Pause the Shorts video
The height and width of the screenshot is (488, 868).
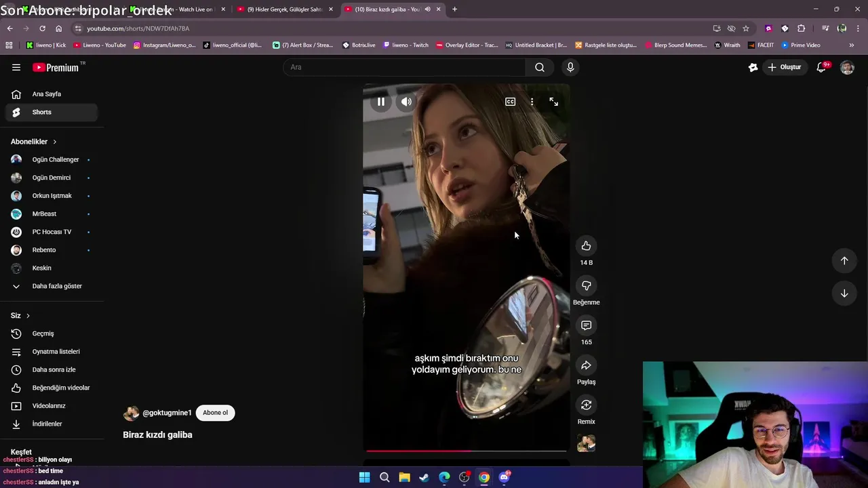pos(381,102)
